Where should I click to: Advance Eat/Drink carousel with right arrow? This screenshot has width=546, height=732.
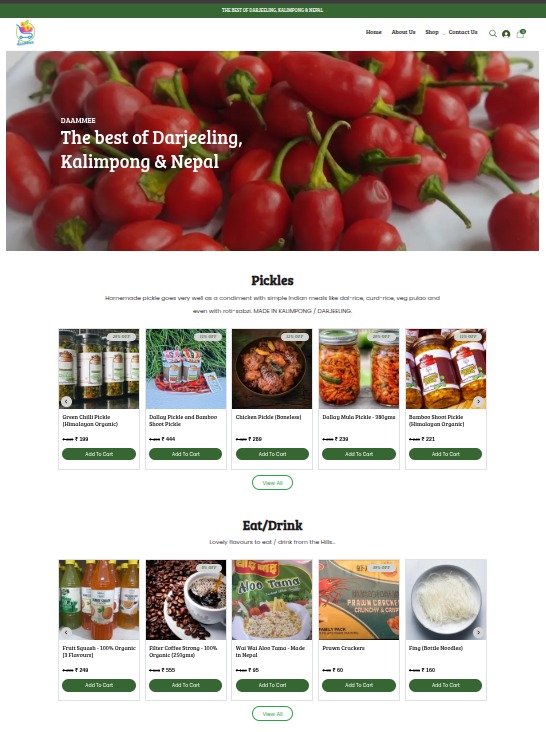478,632
